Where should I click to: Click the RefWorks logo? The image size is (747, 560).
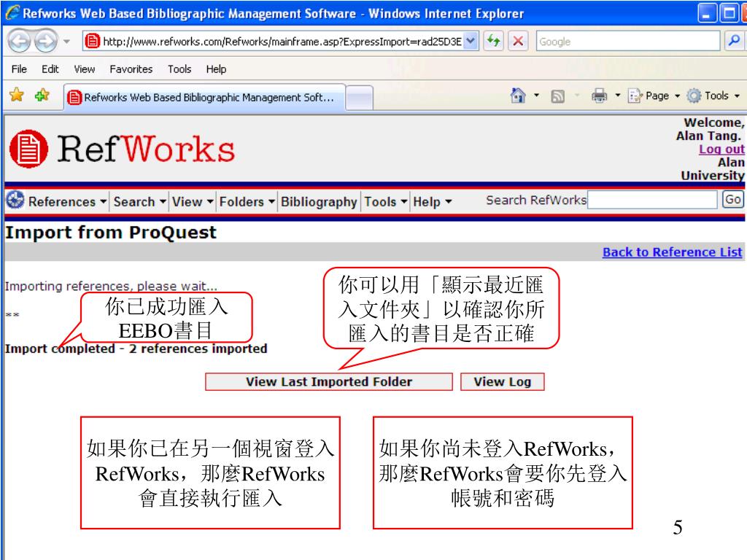(122, 149)
